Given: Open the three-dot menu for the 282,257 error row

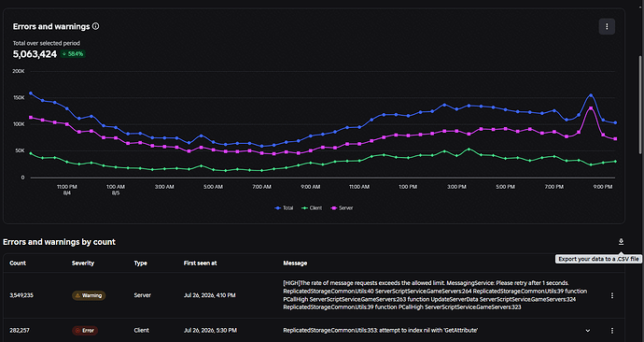Looking at the screenshot, I should point(612,331).
